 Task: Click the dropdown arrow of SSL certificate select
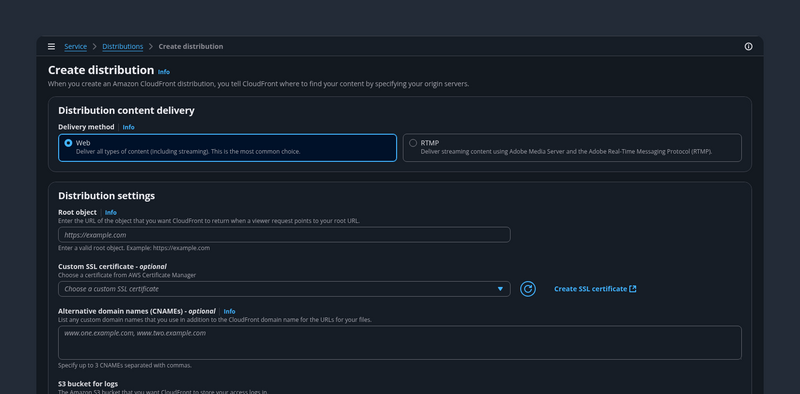pos(500,289)
